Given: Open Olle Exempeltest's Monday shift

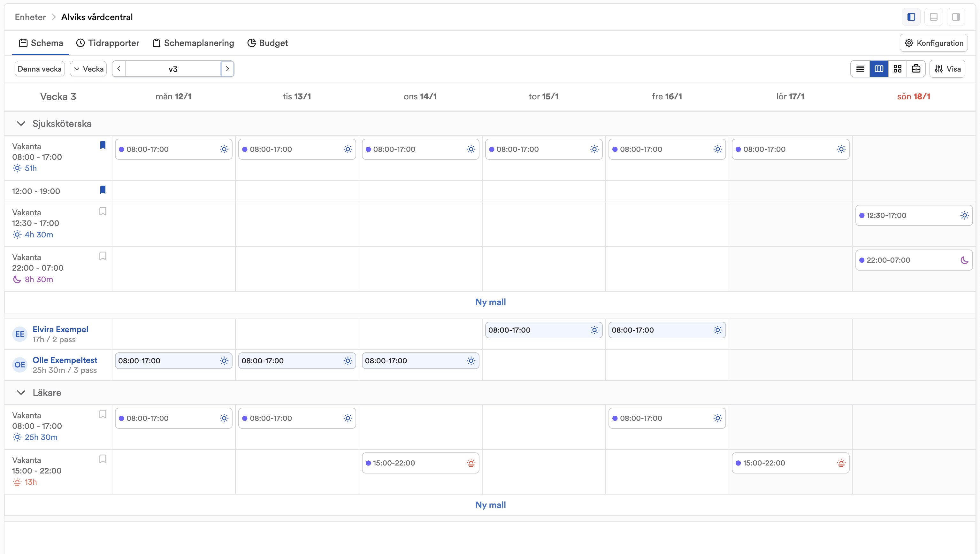Looking at the screenshot, I should pyautogui.click(x=174, y=361).
